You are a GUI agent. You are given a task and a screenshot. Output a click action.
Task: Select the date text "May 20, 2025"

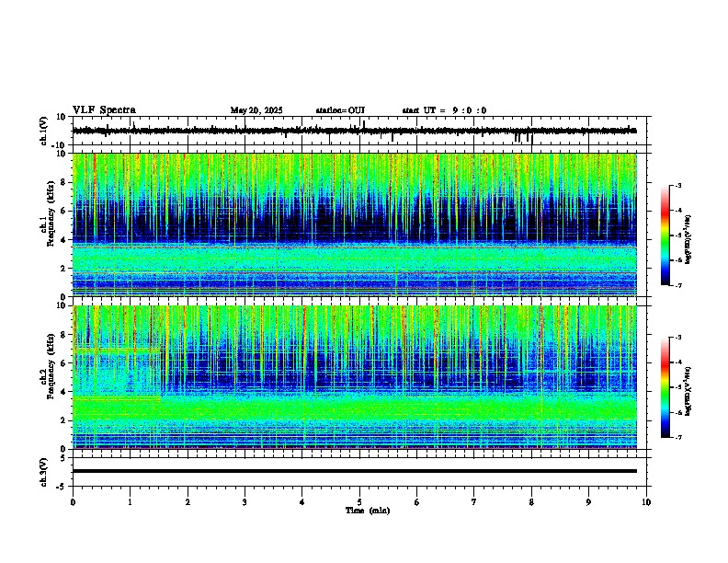click(256, 110)
